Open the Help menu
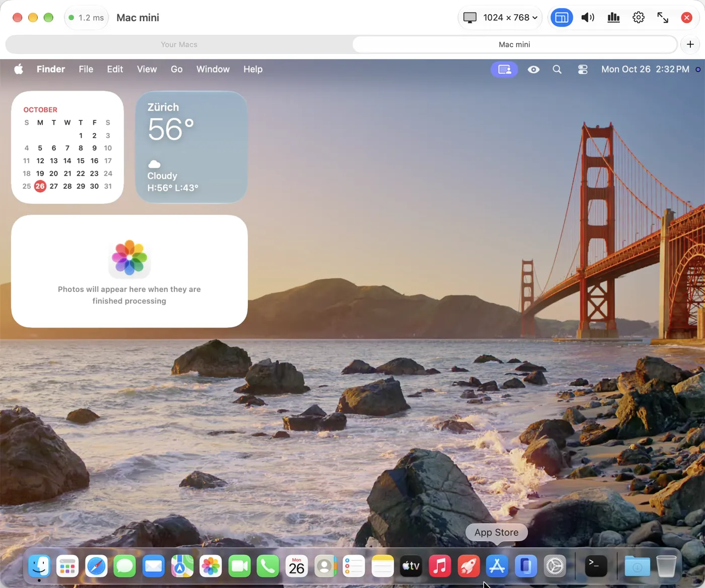The image size is (705, 588). click(x=253, y=69)
